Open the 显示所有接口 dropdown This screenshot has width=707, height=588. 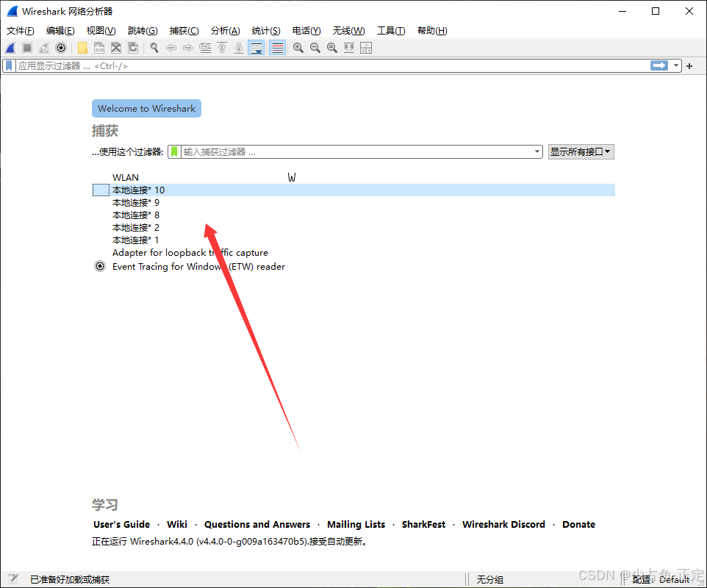coord(581,152)
